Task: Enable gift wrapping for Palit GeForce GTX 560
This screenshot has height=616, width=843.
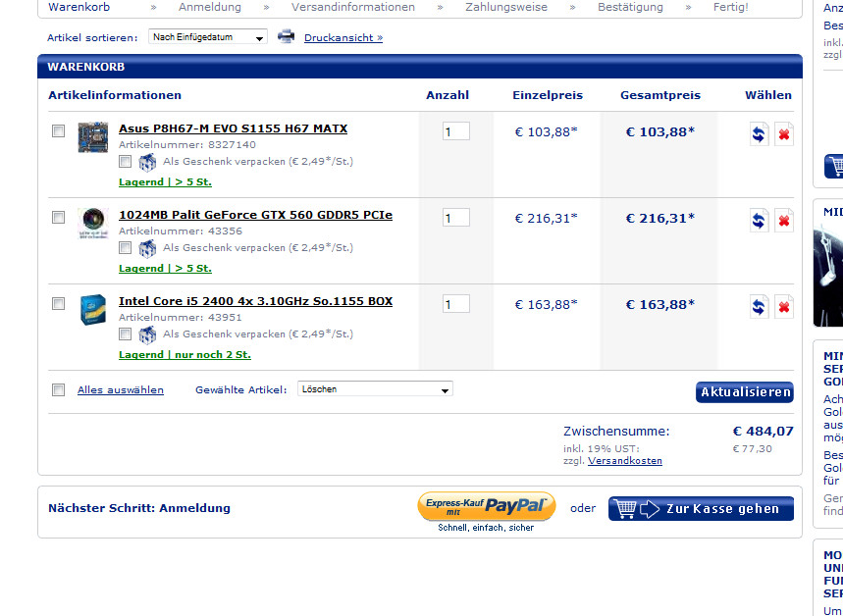Action: point(125,247)
